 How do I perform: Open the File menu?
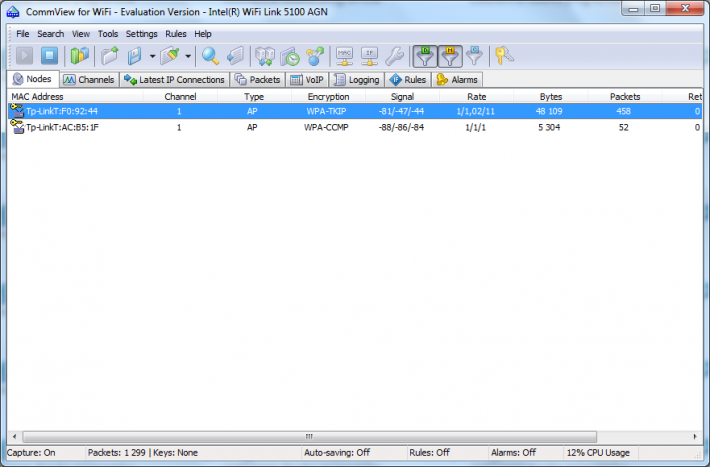coord(23,34)
